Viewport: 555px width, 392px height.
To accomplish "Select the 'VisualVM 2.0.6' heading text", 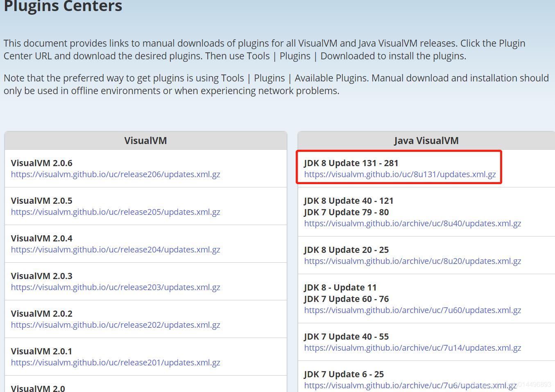I will point(42,163).
